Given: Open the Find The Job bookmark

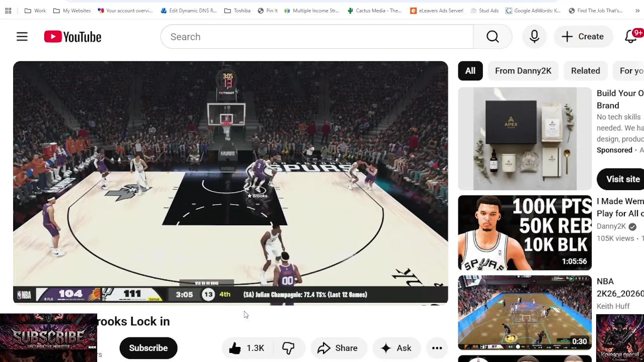Looking at the screenshot, I should pos(596,11).
